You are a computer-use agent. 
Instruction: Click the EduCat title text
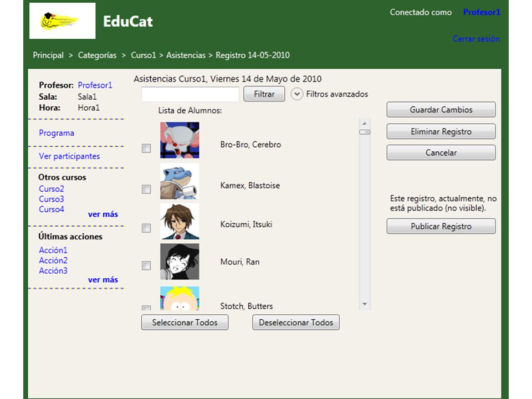pyautogui.click(x=128, y=22)
